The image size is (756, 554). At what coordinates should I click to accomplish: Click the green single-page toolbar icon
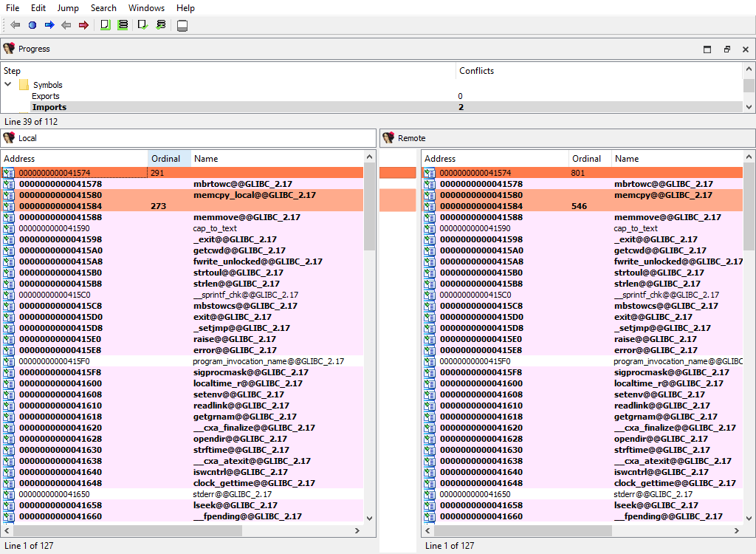(105, 25)
